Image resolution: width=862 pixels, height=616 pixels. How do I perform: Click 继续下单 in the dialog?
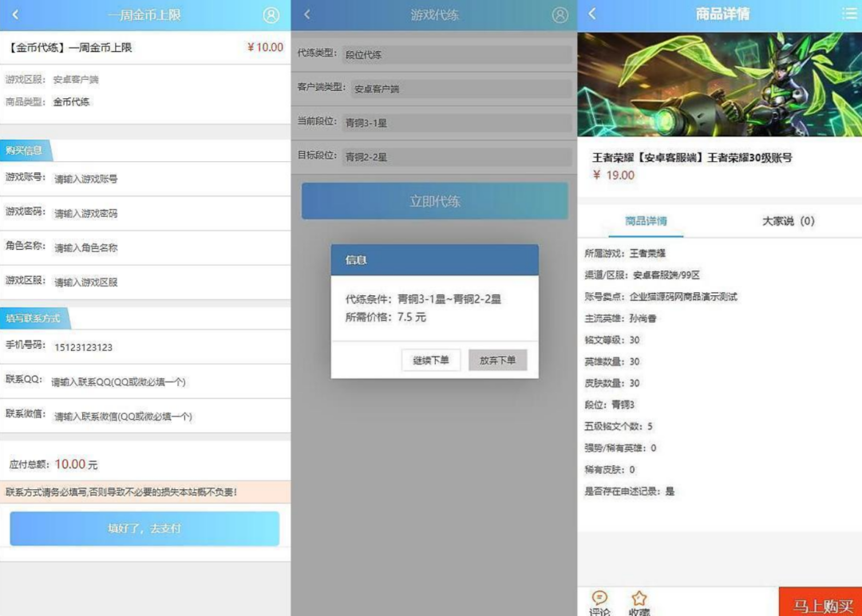pos(431,360)
